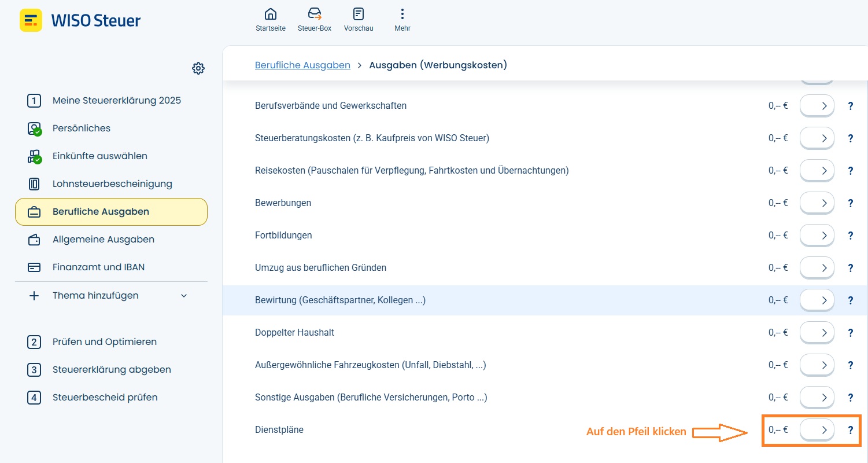Click the Doppelter Haushalt row label

tap(294, 333)
